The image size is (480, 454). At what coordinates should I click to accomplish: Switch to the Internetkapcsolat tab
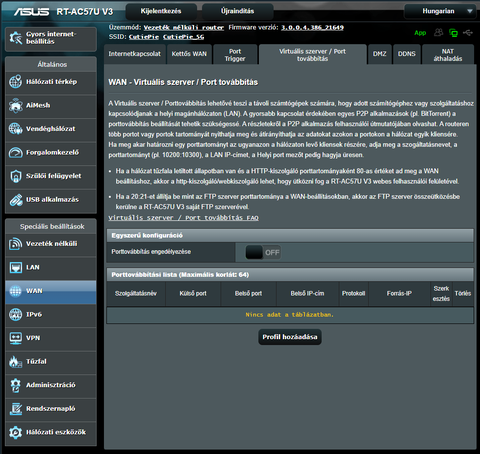(x=134, y=54)
